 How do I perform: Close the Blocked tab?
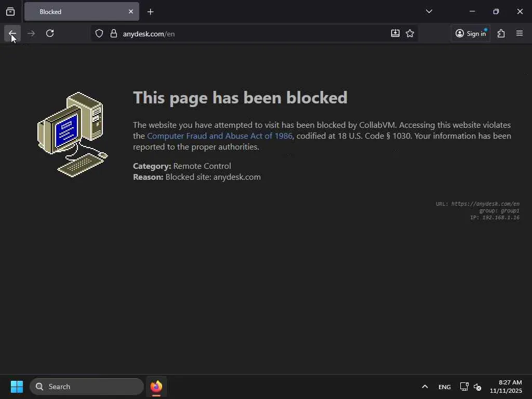[130, 11]
